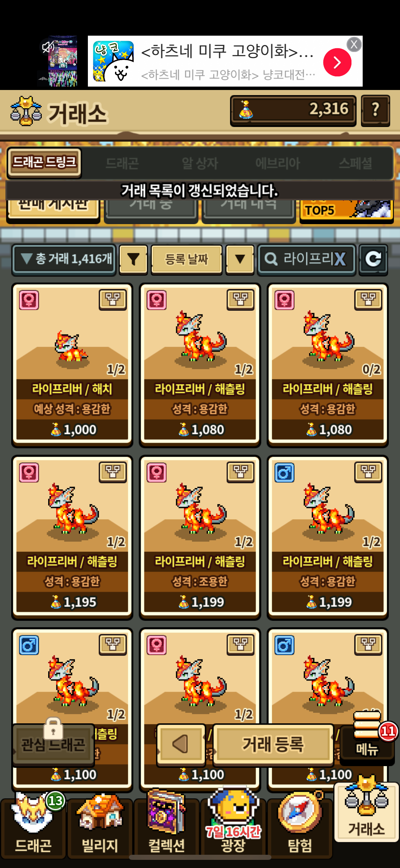400x868 pixels.
Task: Switch to the 알 상자 tab
Action: pyautogui.click(x=200, y=164)
